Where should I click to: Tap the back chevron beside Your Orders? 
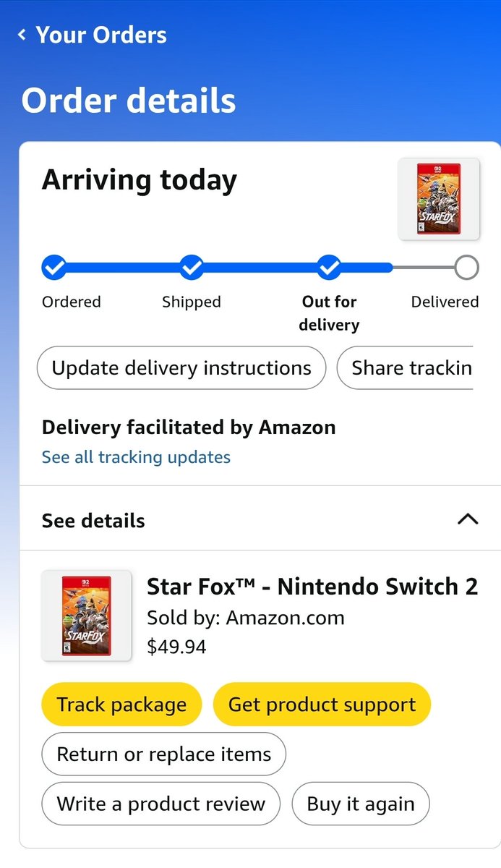(22, 35)
